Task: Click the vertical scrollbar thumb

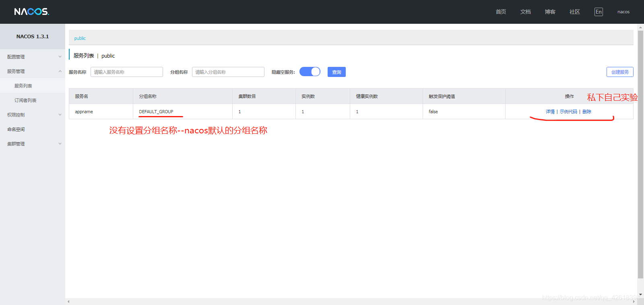Action: pyautogui.click(x=640, y=154)
